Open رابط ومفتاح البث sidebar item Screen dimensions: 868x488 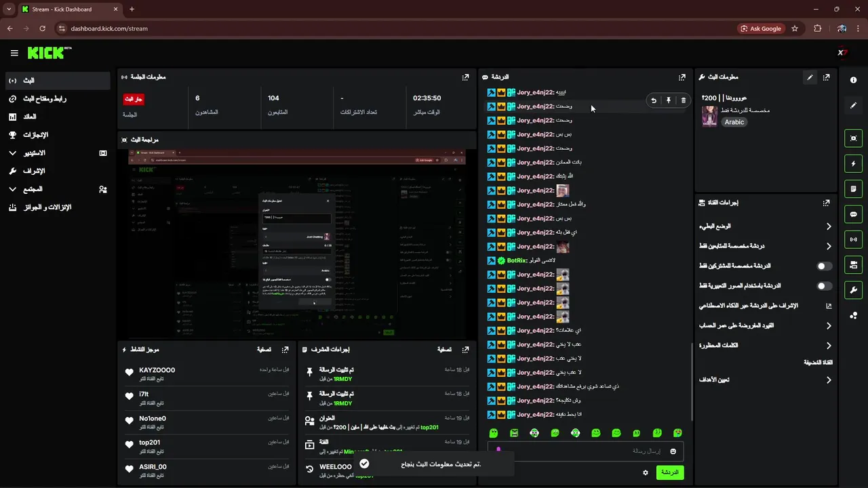pyautogui.click(x=58, y=99)
